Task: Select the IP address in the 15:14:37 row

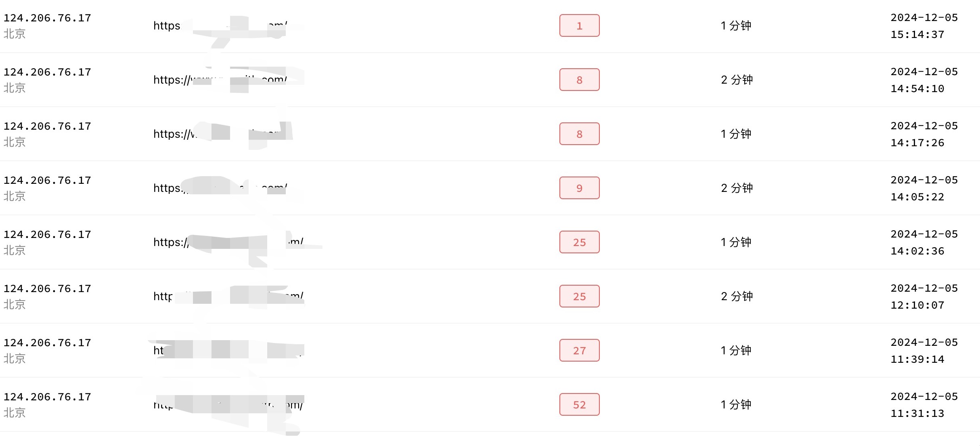Action: (47, 18)
